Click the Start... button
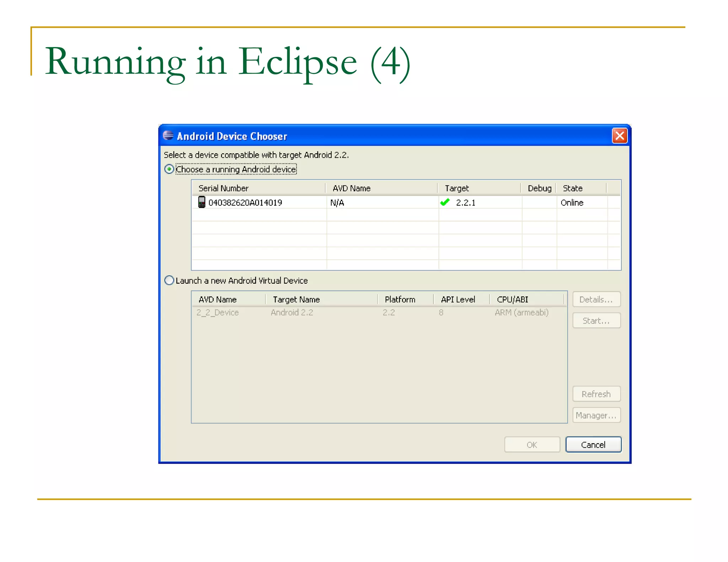The image size is (728, 562). pyautogui.click(x=596, y=320)
